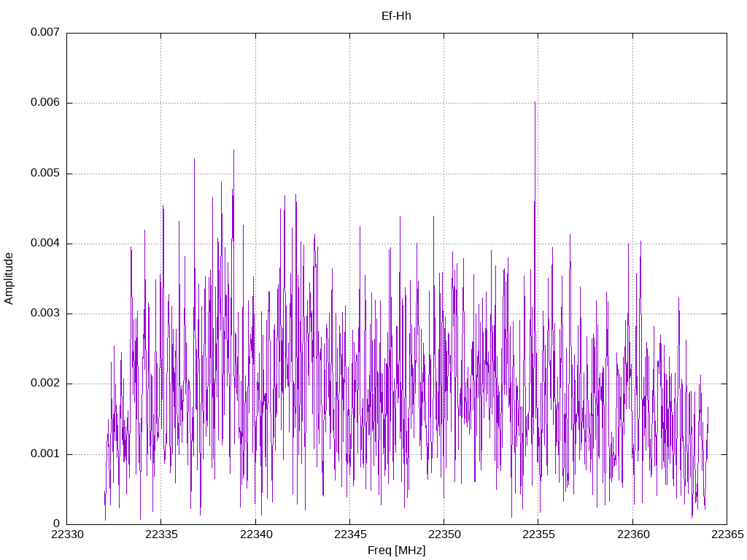
Task: Click the plot title 'Ef-Hh'
Action: point(396,16)
